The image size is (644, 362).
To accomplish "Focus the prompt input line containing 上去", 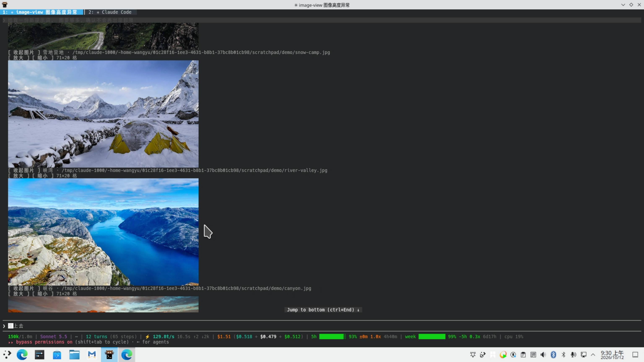I will click(322, 326).
